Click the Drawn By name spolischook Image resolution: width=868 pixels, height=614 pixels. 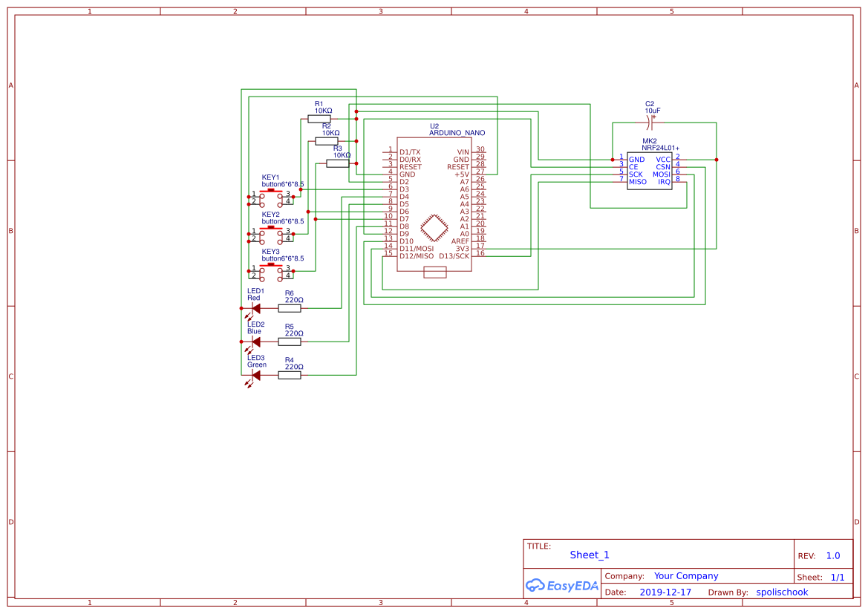pos(782,592)
